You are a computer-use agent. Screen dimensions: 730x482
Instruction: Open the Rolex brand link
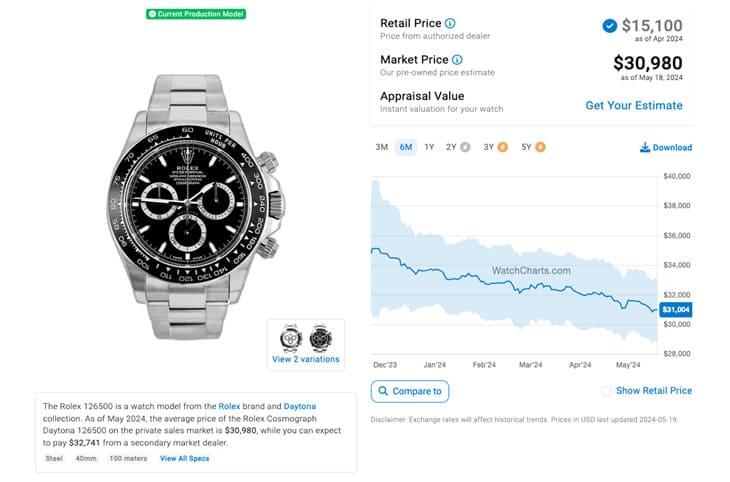(x=229, y=406)
